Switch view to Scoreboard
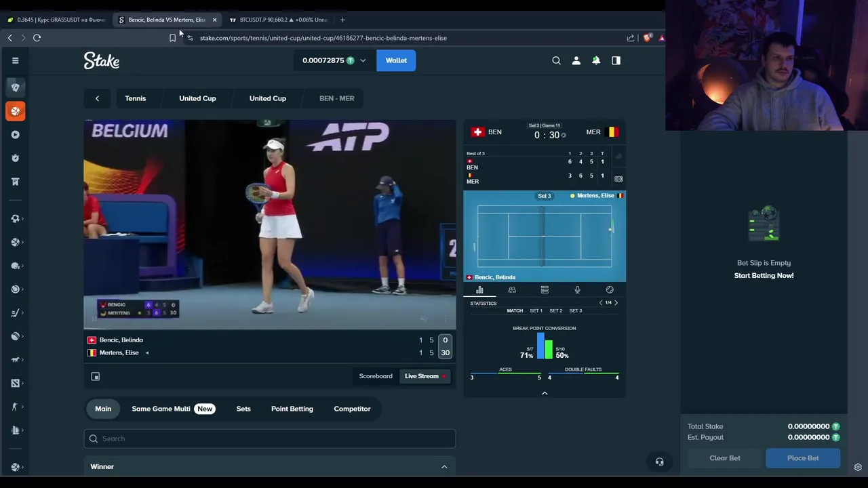Viewport: 868px width, 488px height. click(x=376, y=376)
